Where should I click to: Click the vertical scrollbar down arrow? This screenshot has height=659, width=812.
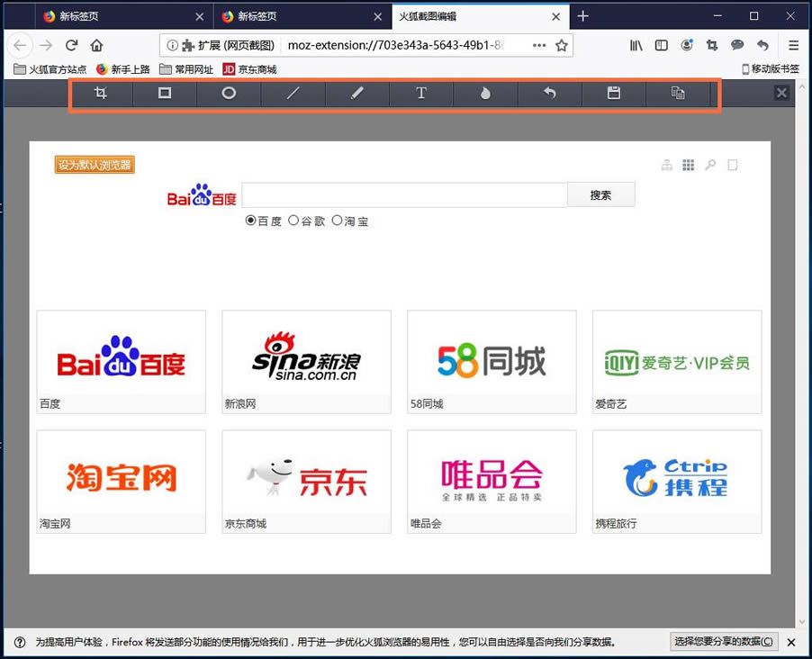[x=801, y=621]
